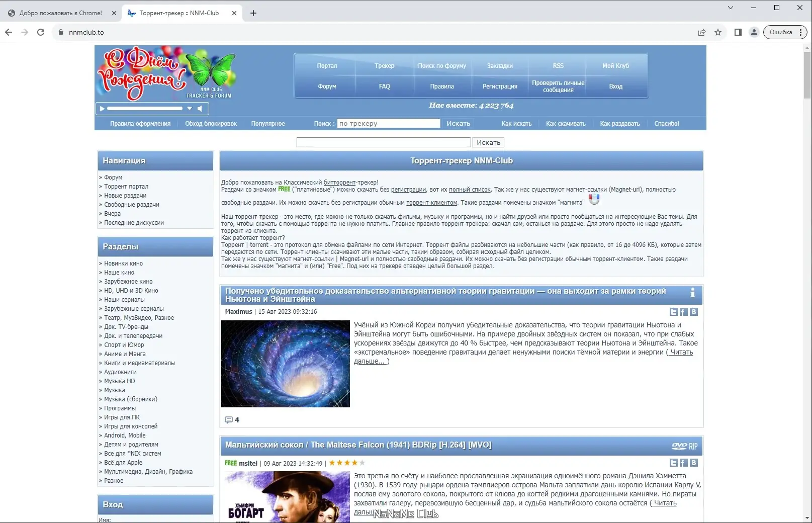Open the RSS menu item

point(558,66)
